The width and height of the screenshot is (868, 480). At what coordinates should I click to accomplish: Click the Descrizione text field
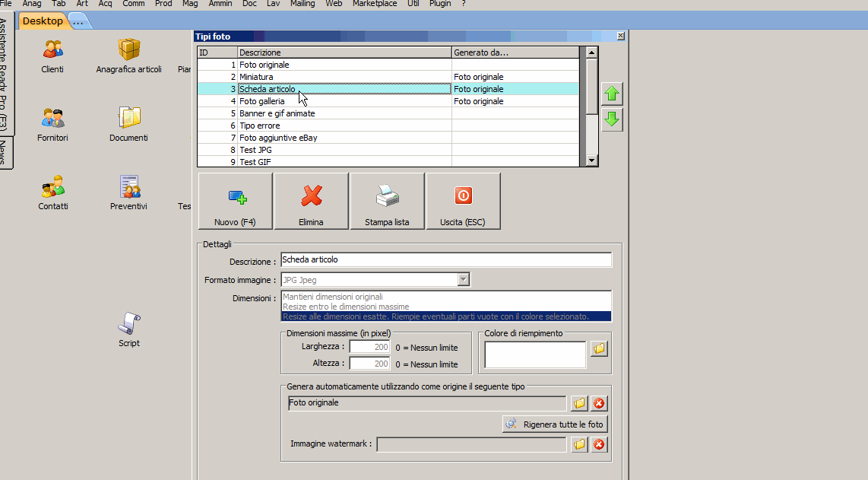(445, 260)
